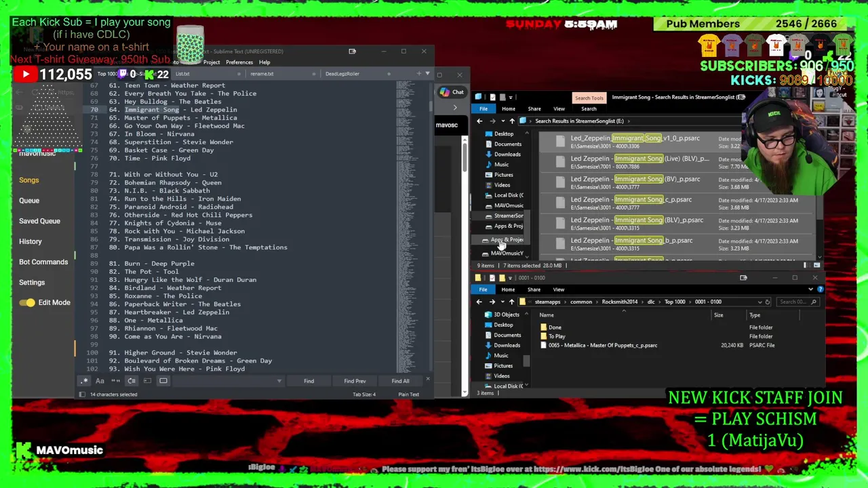Viewport: 868px width, 488px height.
Task: Open Saved Queue in sidebar
Action: 39,221
